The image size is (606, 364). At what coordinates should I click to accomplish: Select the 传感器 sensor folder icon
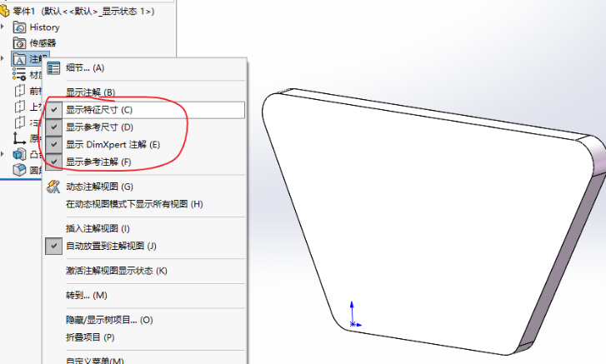point(19,43)
